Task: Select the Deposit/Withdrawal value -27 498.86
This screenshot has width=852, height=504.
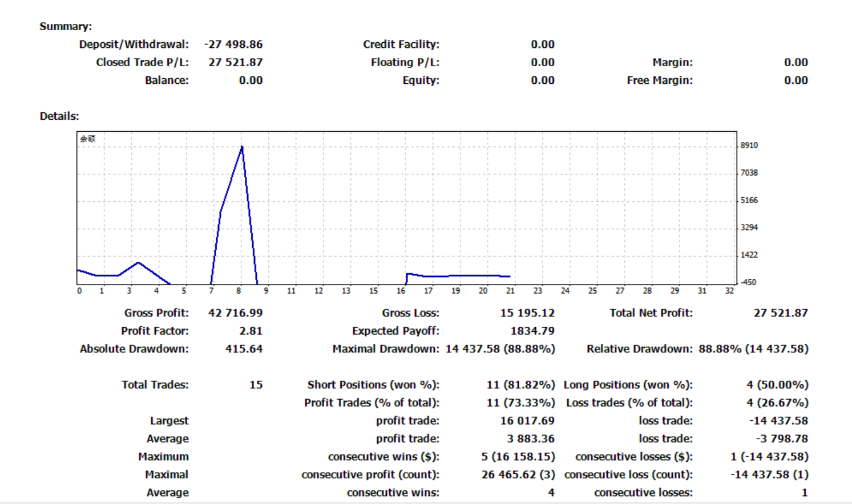Action: click(233, 44)
